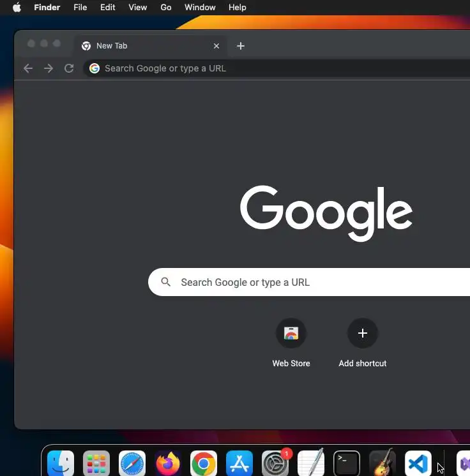Image resolution: width=470 pixels, height=476 pixels.
Task: Open a new tab with plus button
Action: [x=241, y=46]
